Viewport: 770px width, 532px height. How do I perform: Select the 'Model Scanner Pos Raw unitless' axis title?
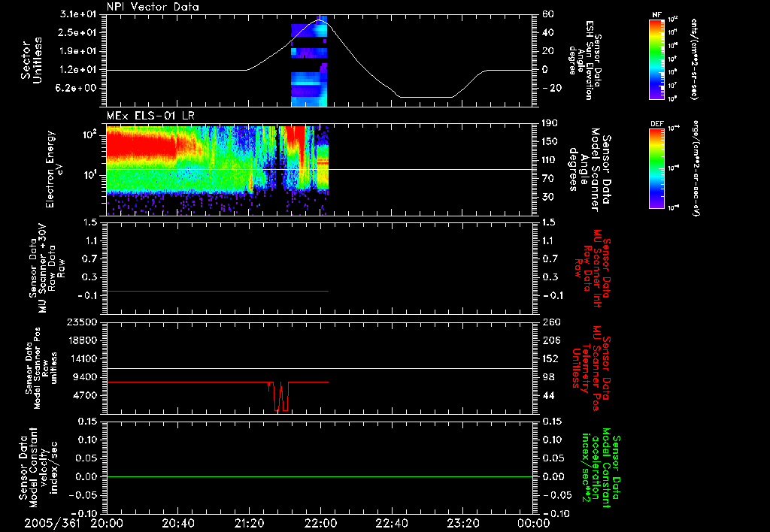click(41, 368)
